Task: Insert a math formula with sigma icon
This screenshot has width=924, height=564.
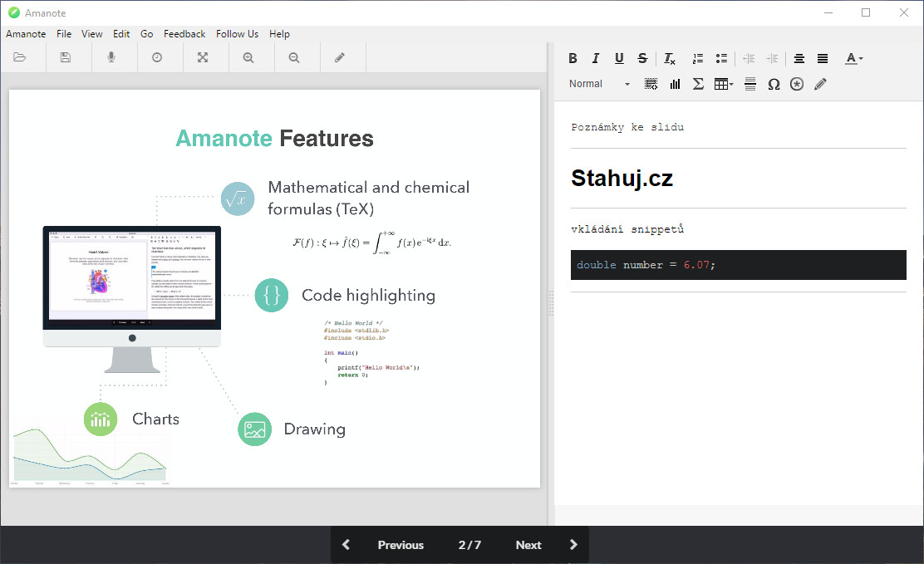Action: (x=698, y=84)
